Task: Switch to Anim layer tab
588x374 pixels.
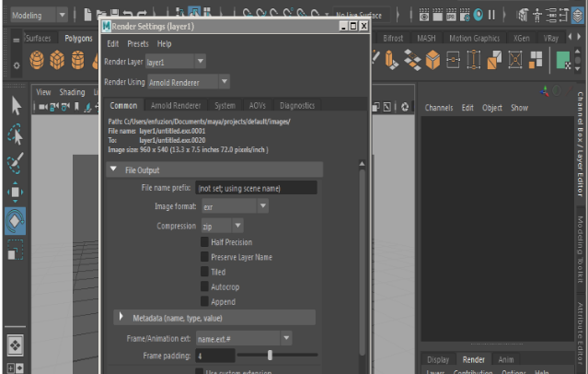Action: click(506, 360)
